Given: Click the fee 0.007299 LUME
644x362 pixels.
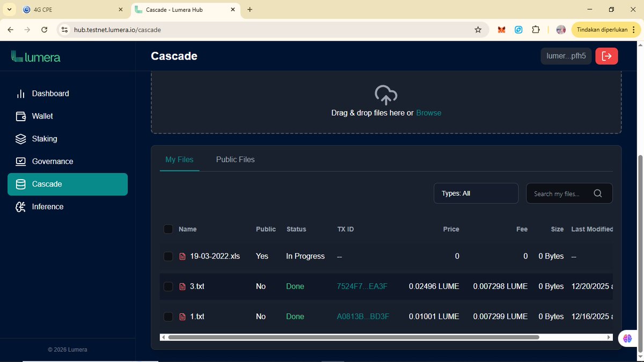Looking at the screenshot, I should (501, 316).
